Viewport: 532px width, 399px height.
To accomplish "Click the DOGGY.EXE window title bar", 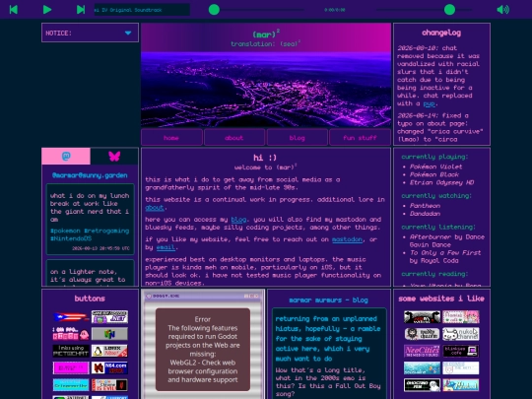I will click(x=203, y=296).
